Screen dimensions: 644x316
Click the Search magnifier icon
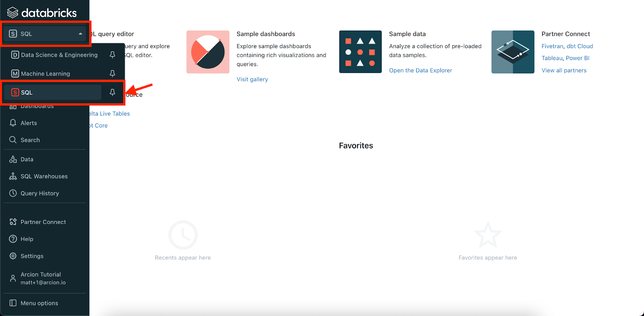pyautogui.click(x=13, y=140)
